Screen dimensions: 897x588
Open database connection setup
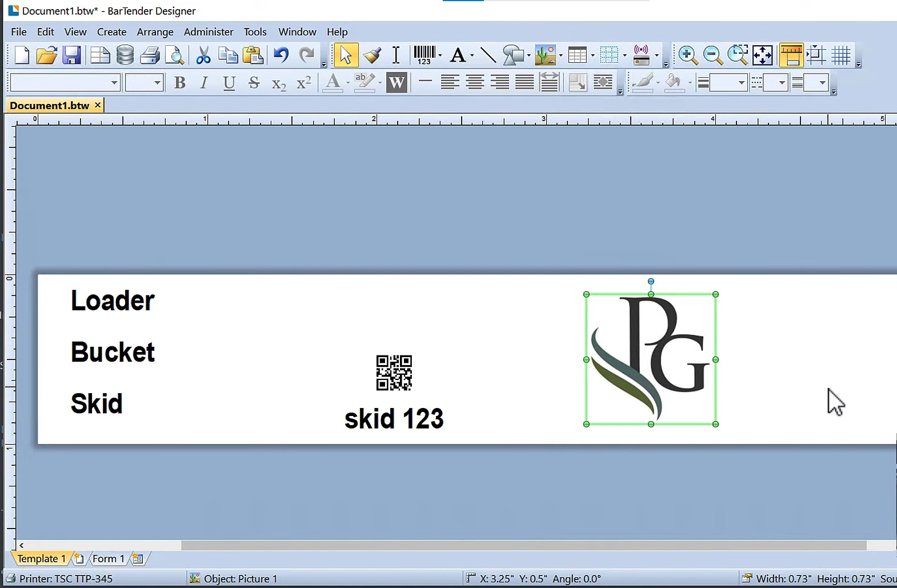pyautogui.click(x=125, y=55)
